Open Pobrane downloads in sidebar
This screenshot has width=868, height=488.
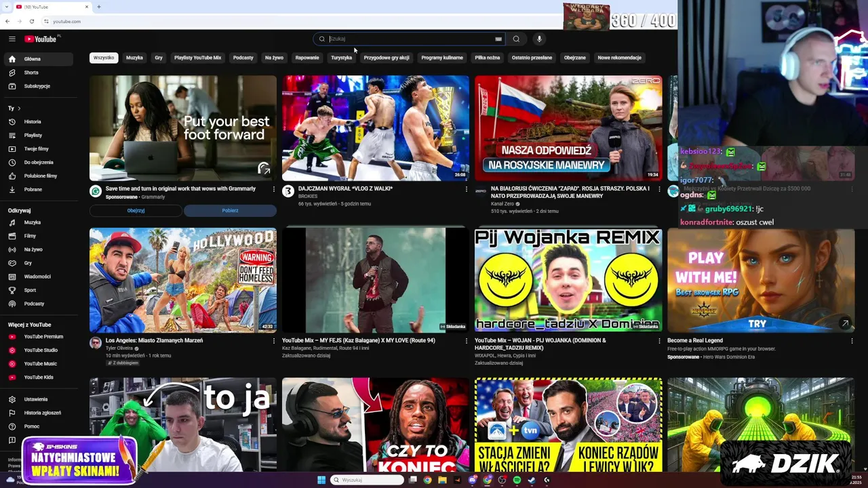[38, 190]
